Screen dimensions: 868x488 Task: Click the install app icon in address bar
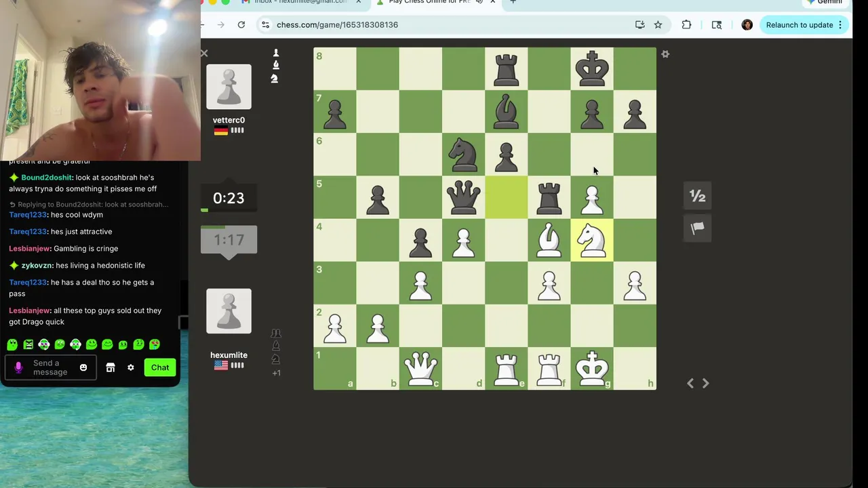[x=639, y=24]
